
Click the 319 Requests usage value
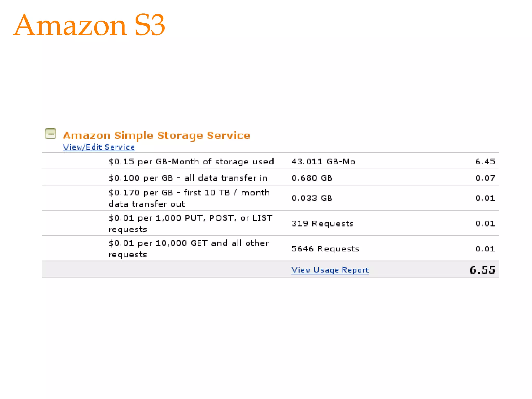tap(322, 223)
